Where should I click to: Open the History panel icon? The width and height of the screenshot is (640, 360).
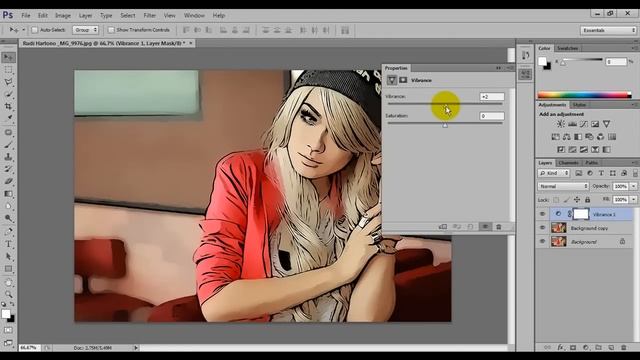point(525,55)
